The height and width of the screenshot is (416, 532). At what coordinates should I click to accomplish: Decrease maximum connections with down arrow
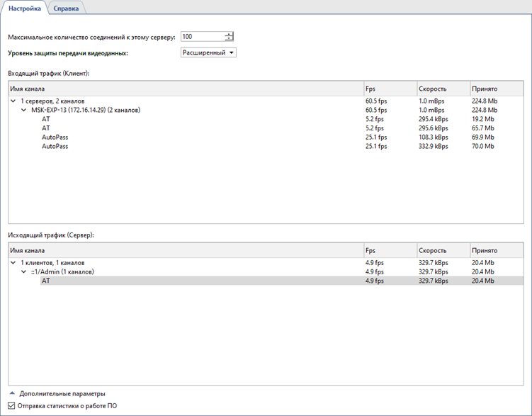coord(229,40)
